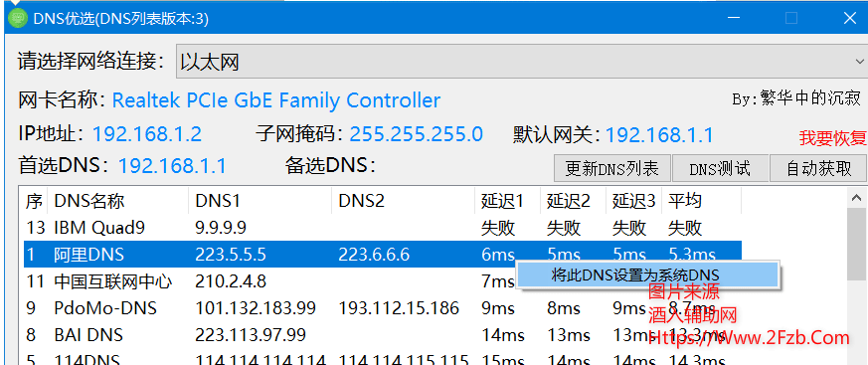Expand the dropdown arrow for network connection
The width and height of the screenshot is (868, 365).
[859, 62]
